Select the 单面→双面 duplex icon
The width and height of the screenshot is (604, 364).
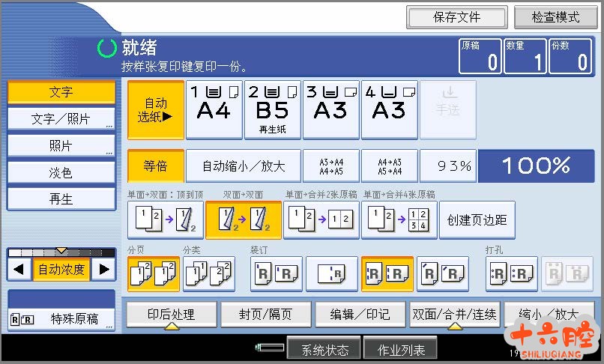click(162, 219)
